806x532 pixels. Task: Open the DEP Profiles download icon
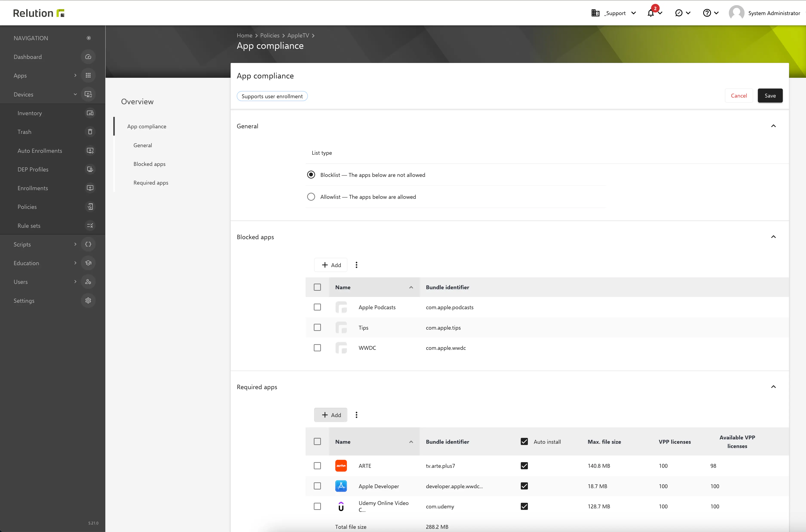pos(90,169)
